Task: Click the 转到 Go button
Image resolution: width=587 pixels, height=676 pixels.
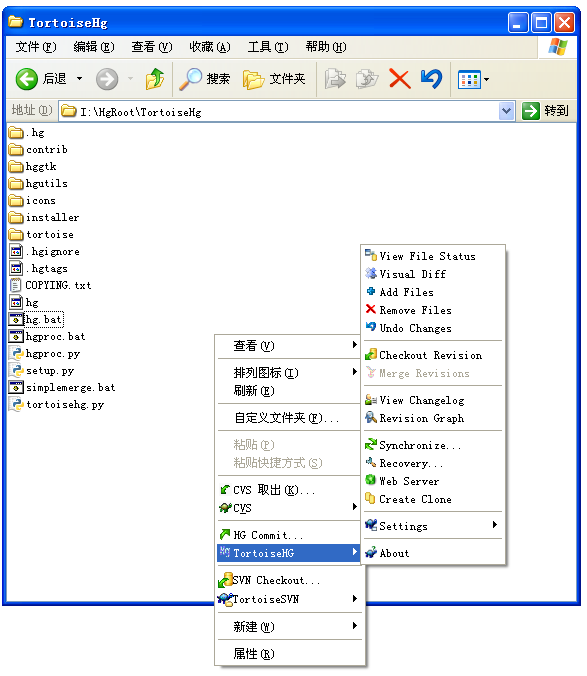Action: point(546,111)
